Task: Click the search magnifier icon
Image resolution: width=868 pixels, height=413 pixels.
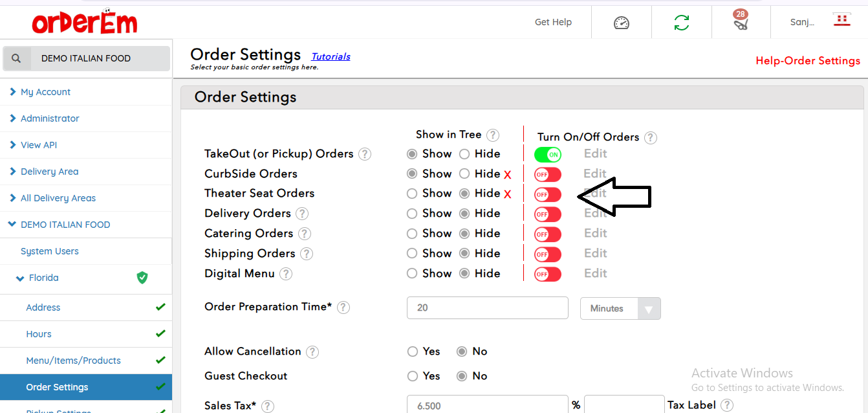Action: pos(17,58)
